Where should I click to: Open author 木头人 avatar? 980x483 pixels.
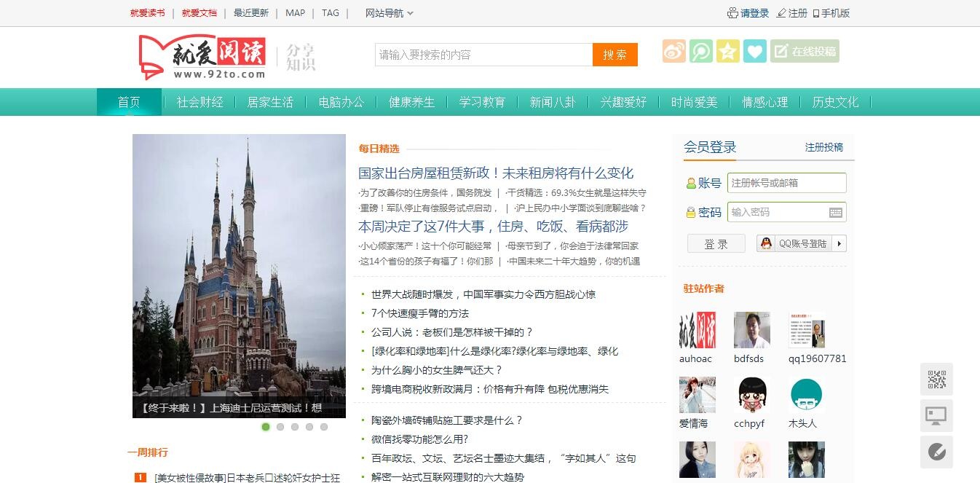tap(807, 395)
